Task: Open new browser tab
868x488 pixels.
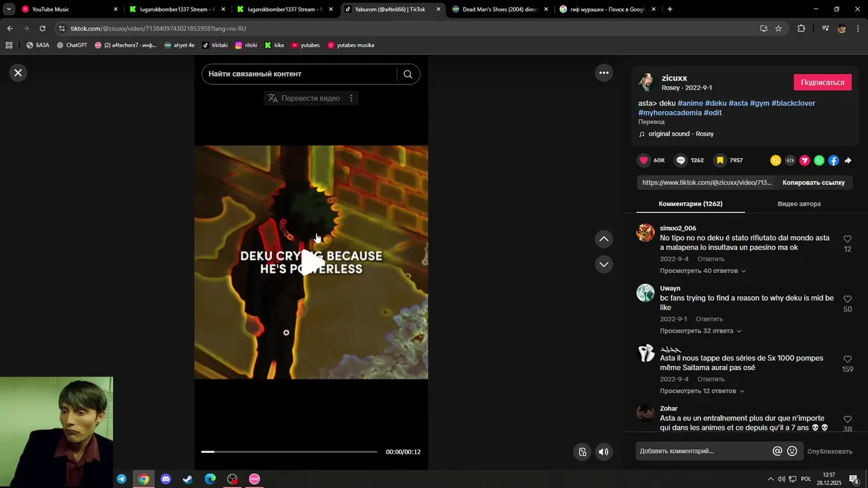Action: (669, 9)
